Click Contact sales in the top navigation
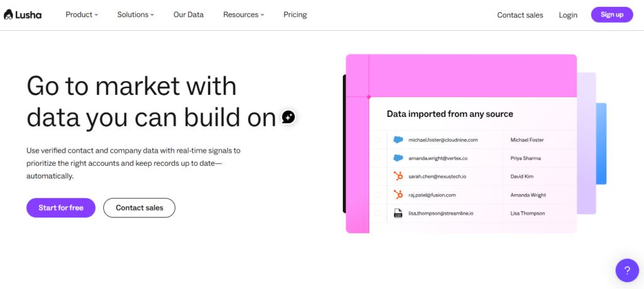This screenshot has height=289, width=644. point(520,15)
